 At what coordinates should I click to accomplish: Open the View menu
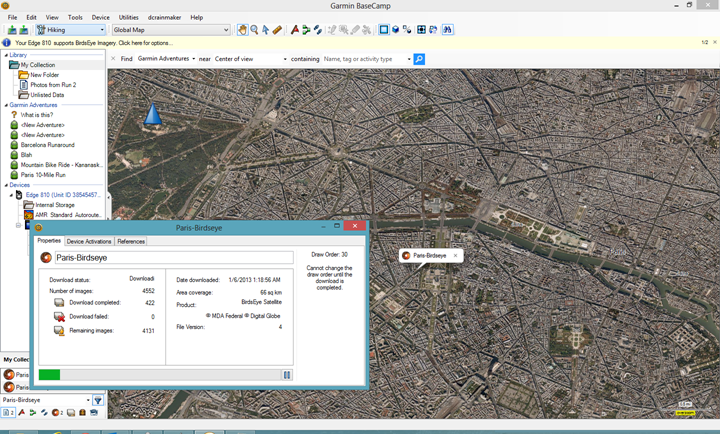(52, 17)
